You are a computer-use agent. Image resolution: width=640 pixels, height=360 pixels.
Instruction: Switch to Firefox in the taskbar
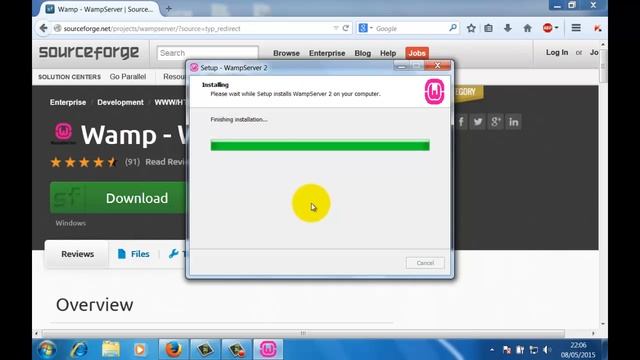pos(173,349)
